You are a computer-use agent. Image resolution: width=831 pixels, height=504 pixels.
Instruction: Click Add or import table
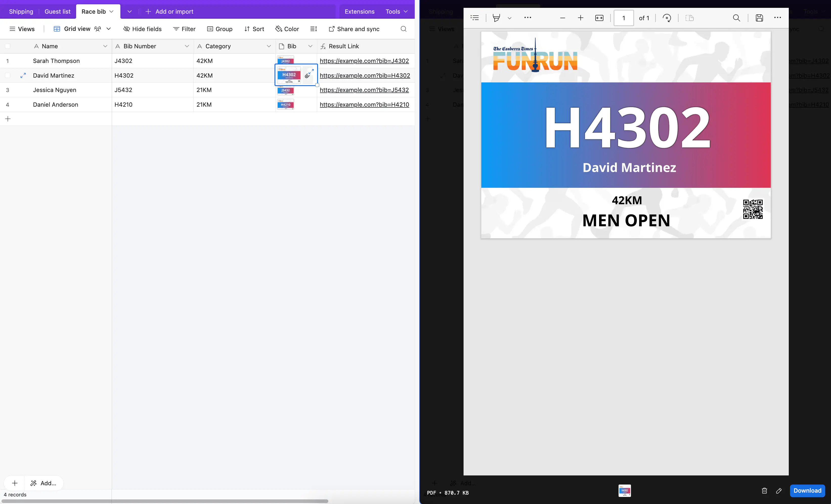coord(169,11)
